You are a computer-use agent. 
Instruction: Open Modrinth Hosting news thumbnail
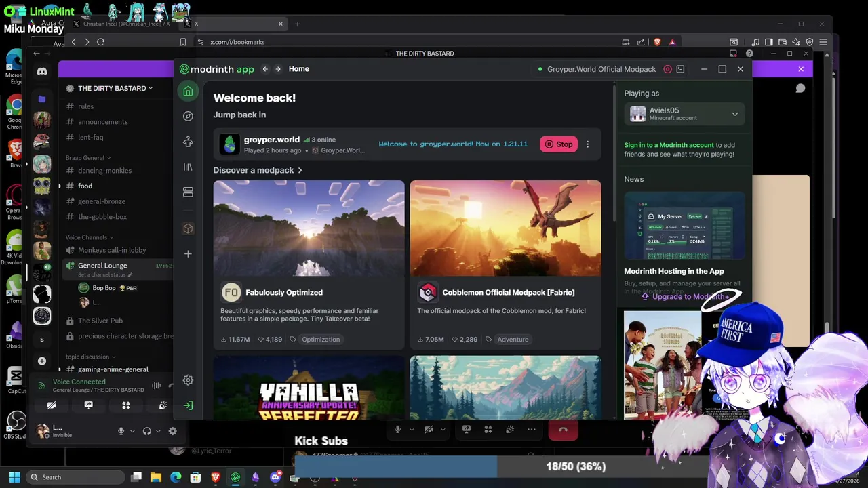[684, 225]
